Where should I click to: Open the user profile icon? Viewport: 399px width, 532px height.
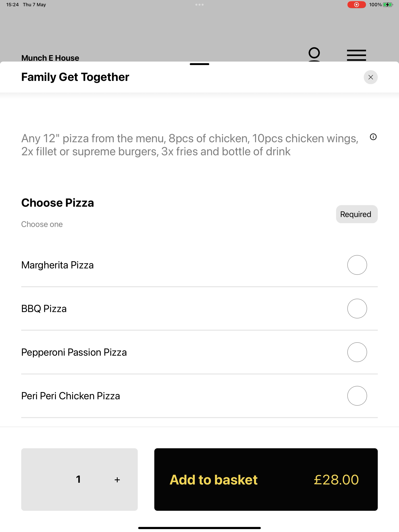(314, 55)
